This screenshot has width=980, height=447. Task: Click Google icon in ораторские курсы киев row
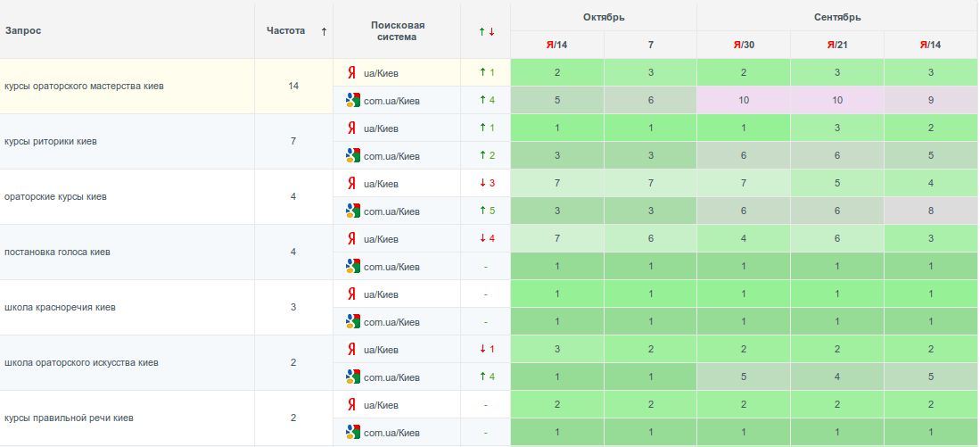point(353,211)
